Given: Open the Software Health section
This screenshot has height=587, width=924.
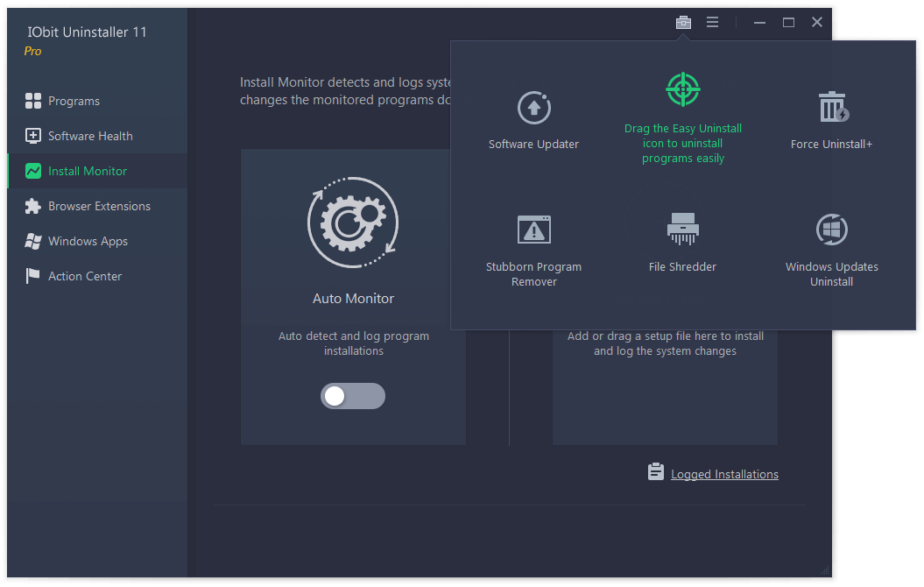Looking at the screenshot, I should pos(98,136).
